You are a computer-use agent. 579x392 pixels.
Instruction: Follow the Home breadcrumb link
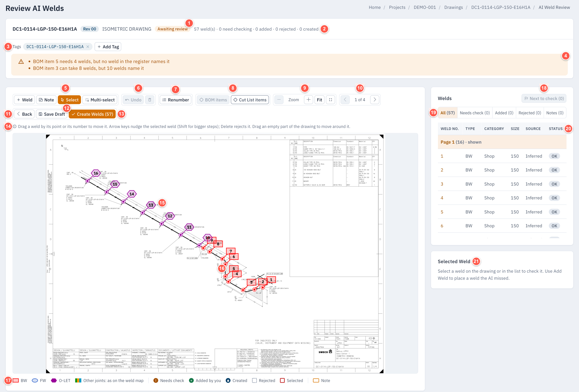(374, 7)
